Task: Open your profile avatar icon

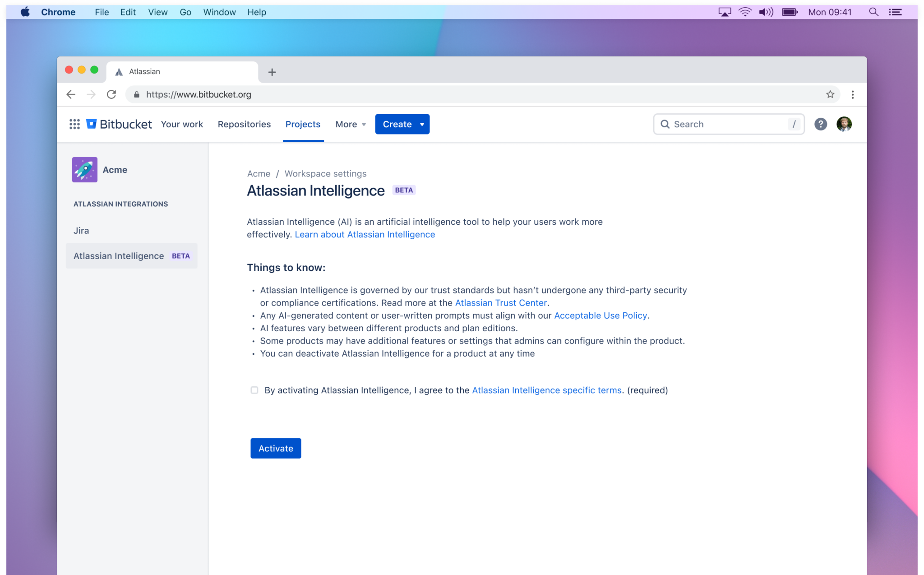Action: 844,124
